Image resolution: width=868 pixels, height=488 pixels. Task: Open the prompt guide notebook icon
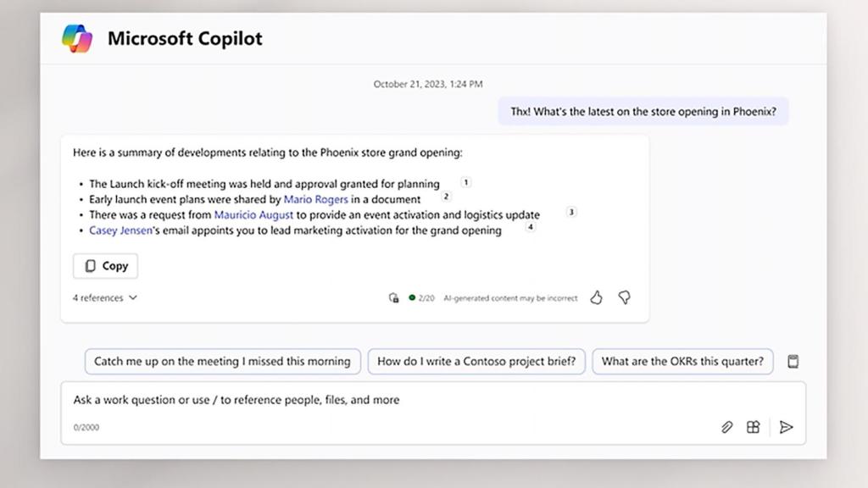[793, 362]
